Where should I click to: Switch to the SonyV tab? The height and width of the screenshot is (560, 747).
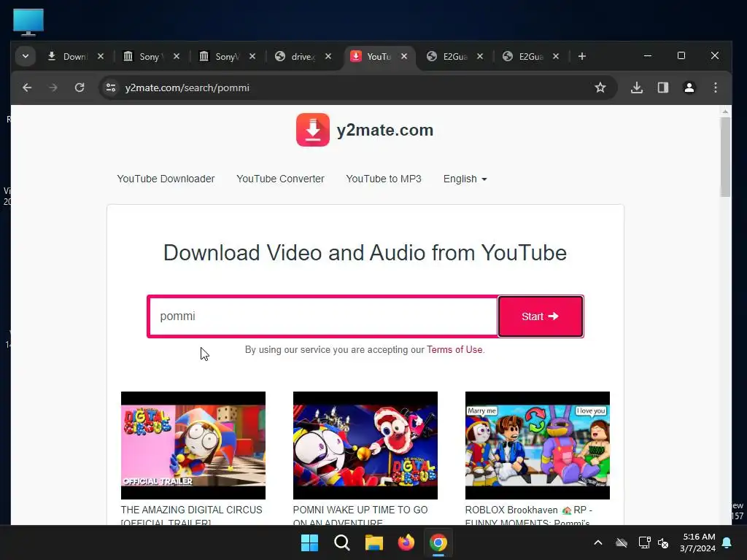click(219, 56)
